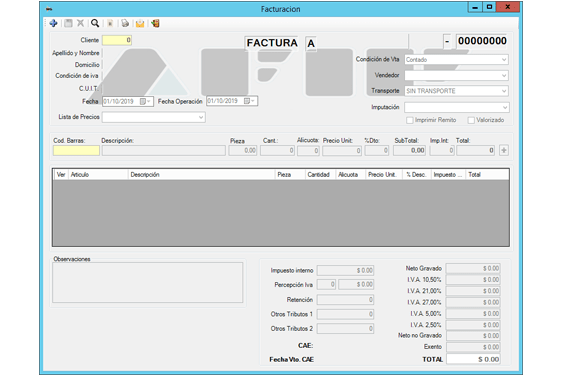Open the Fecha calendar picker icon
Screen dimensions: 563x375
143,102
